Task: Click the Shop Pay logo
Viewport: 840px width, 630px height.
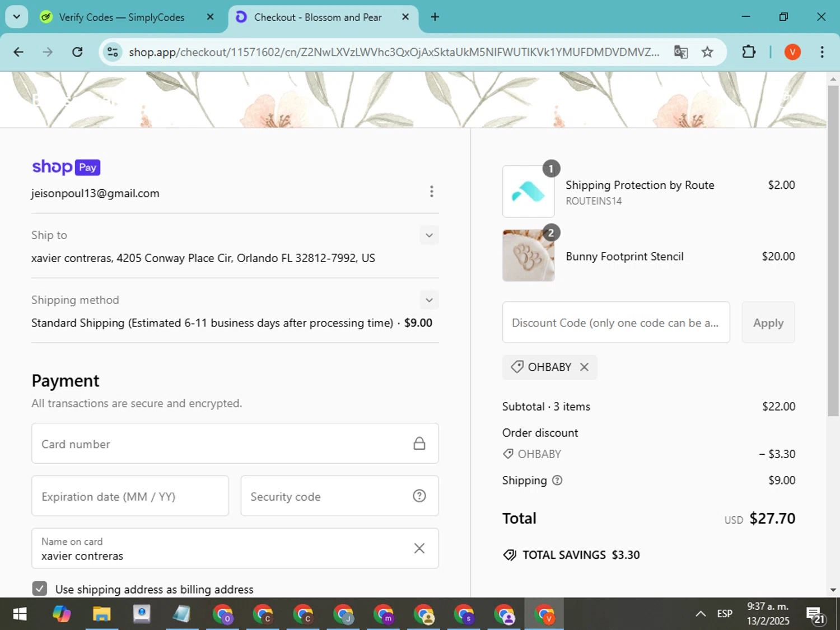Action: [x=66, y=167]
